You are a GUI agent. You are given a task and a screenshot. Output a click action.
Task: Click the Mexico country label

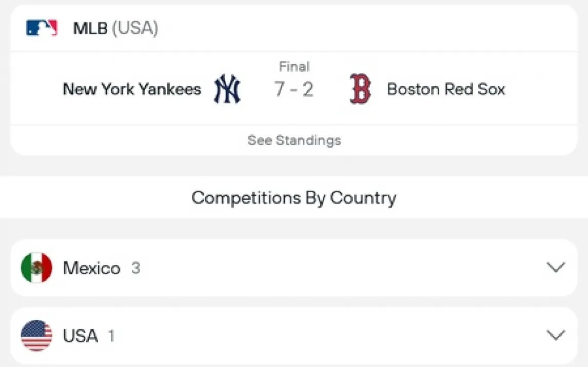(91, 268)
